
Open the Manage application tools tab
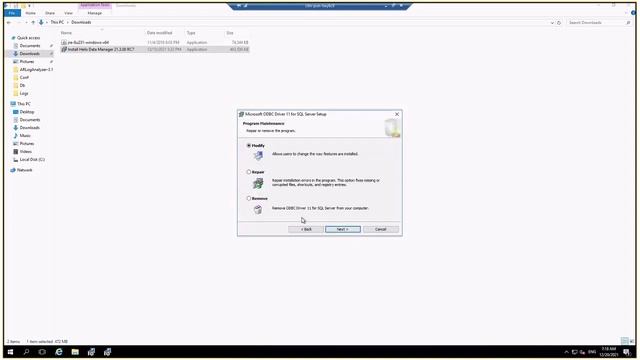click(95, 13)
